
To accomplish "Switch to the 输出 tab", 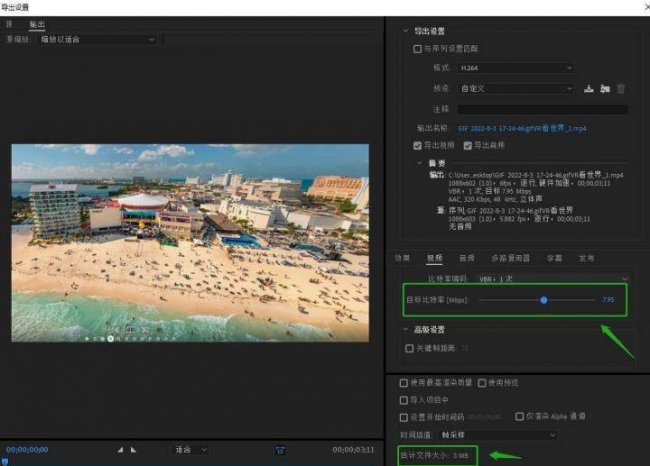I will click(37, 24).
